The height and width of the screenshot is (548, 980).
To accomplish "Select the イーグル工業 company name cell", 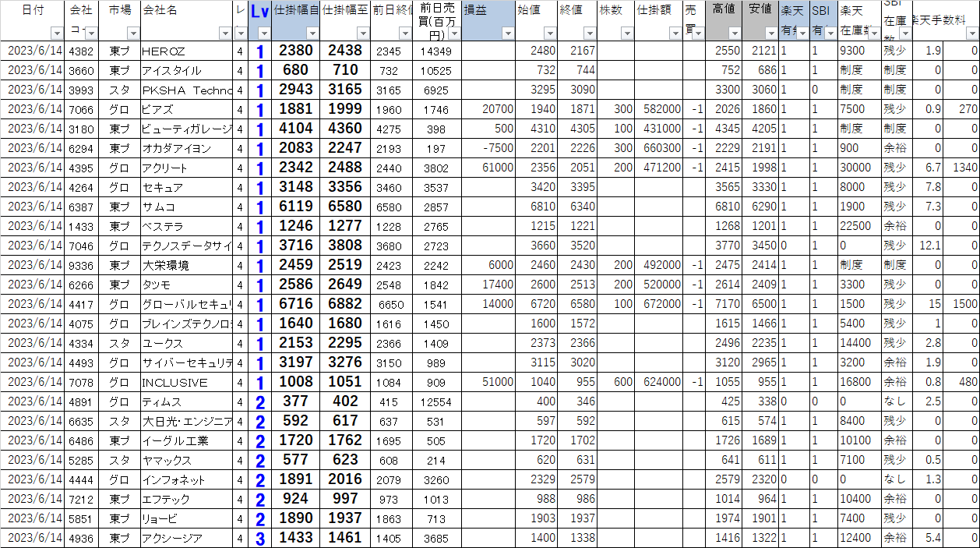I will (x=185, y=440).
